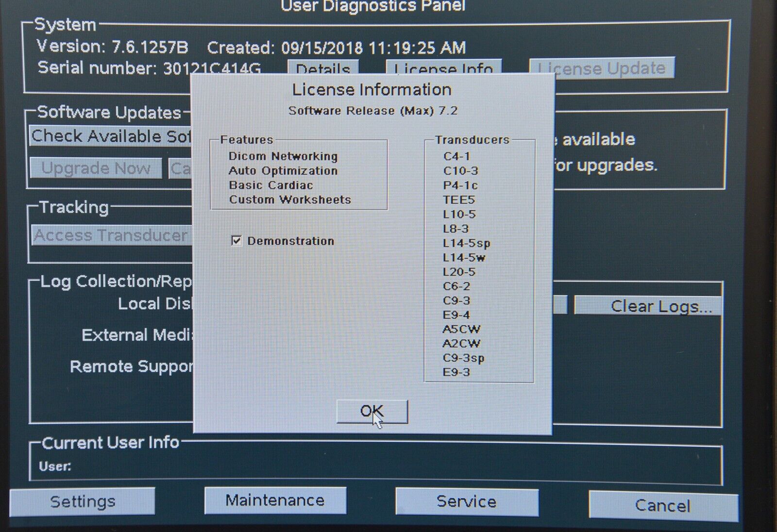Click the Remote Support label
The width and height of the screenshot is (777, 532).
[x=132, y=366]
